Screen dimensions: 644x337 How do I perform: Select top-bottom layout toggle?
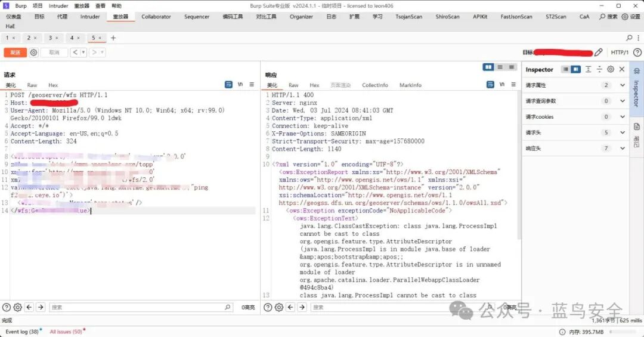tap(500, 67)
